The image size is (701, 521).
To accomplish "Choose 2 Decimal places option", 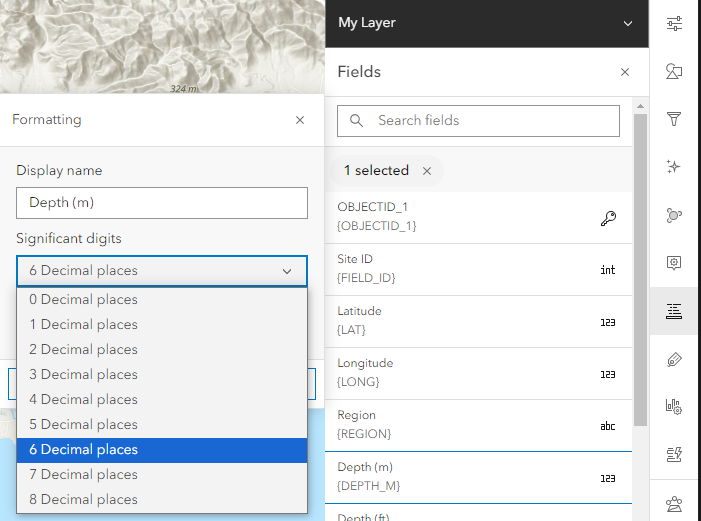I will pyautogui.click(x=162, y=350).
